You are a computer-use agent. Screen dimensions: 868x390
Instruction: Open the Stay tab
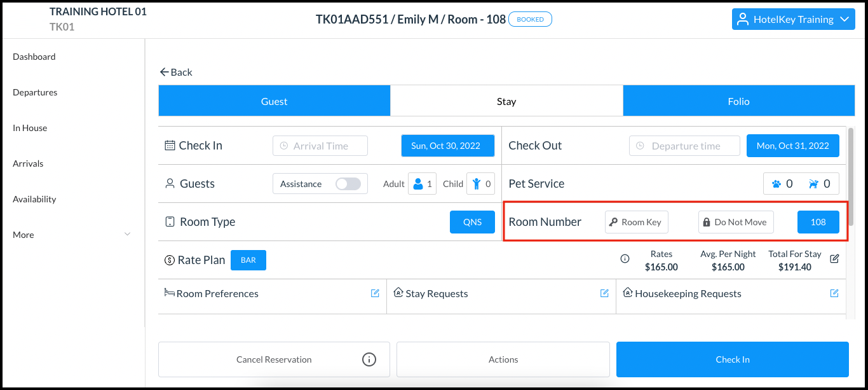tap(506, 101)
